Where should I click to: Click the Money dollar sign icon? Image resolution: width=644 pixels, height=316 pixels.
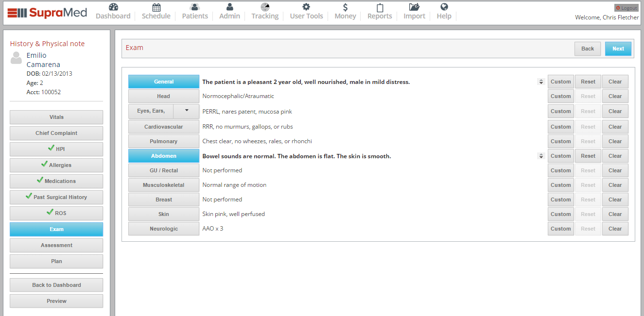coord(345,7)
